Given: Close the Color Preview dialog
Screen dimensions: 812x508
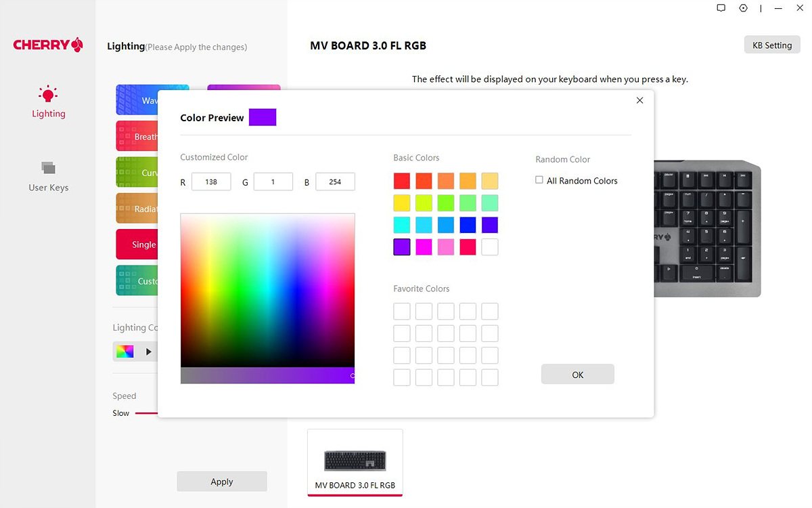Looking at the screenshot, I should pos(639,100).
